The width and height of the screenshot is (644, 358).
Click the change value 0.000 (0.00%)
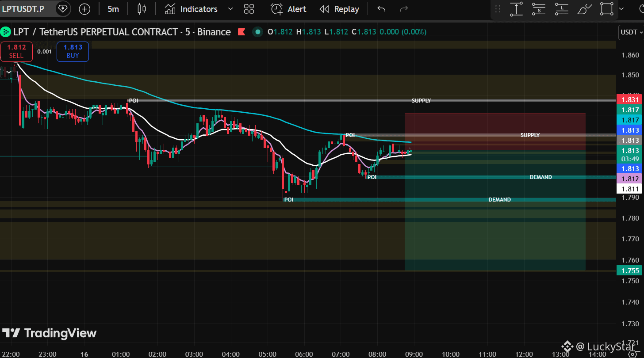tap(402, 32)
